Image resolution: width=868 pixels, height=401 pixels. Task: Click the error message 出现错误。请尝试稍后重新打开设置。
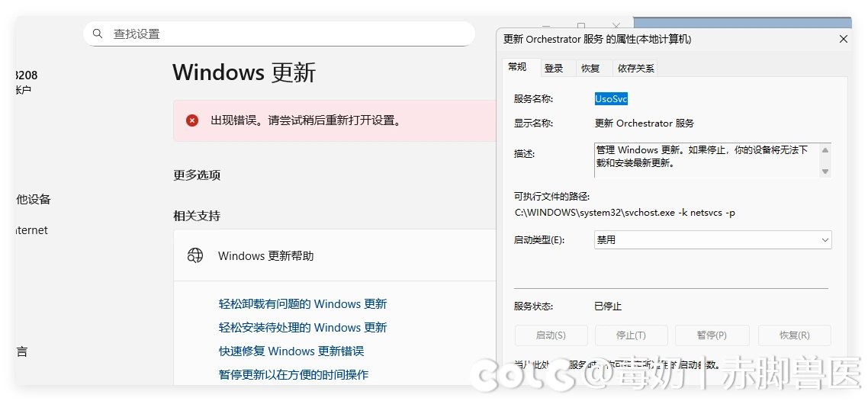[306, 120]
